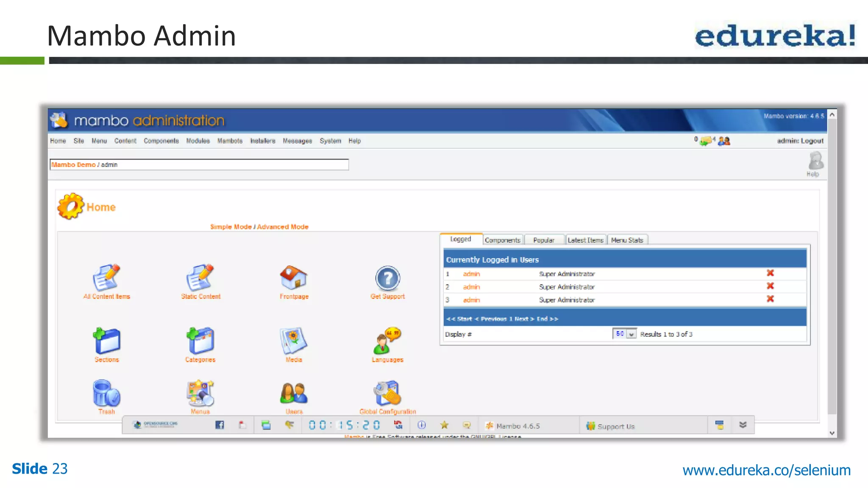Screen dimensions: 868x488
Task: Open the Get Support question icon
Action: (387, 279)
